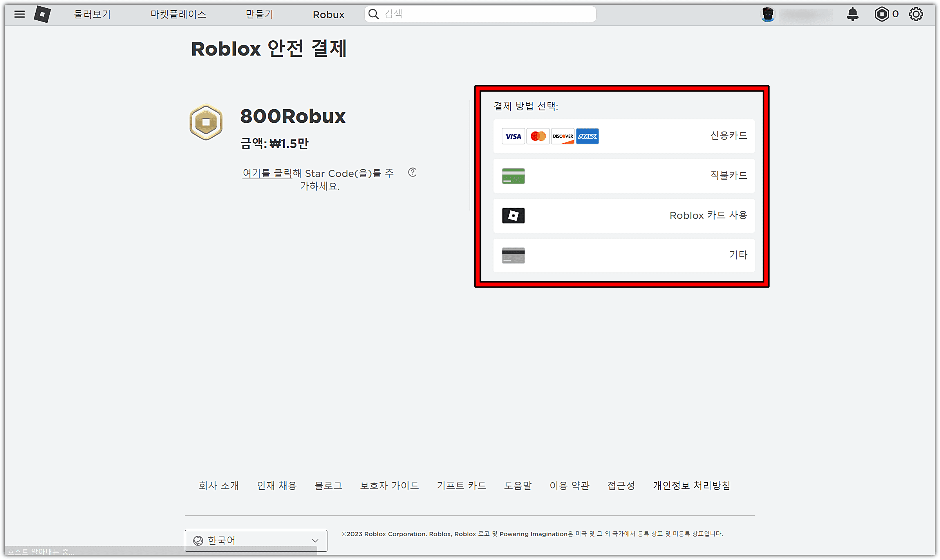Select the 신용카드 credit card payment option
Viewport: 940px width, 560px height.
tap(624, 136)
